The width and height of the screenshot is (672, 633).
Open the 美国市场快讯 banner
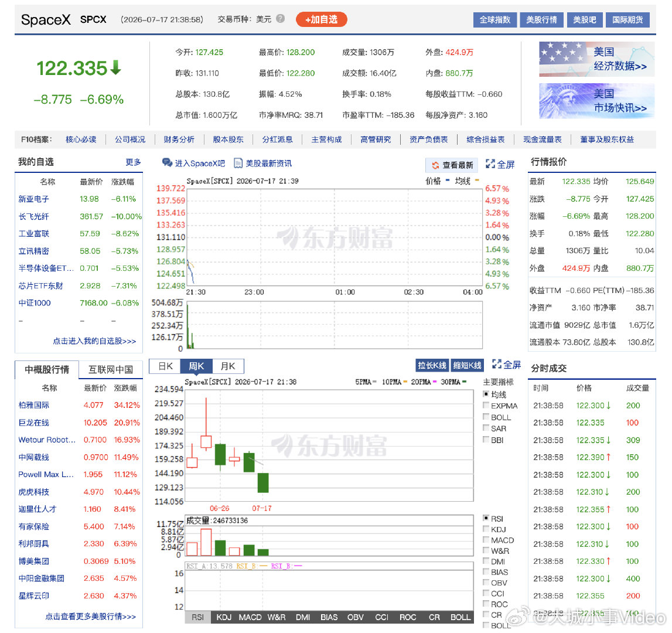pyautogui.click(x=596, y=101)
